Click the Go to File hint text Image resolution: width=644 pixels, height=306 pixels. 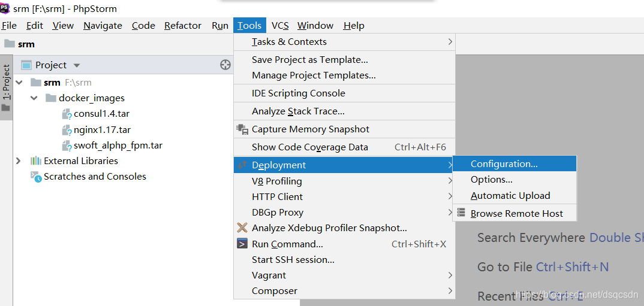pos(504,268)
